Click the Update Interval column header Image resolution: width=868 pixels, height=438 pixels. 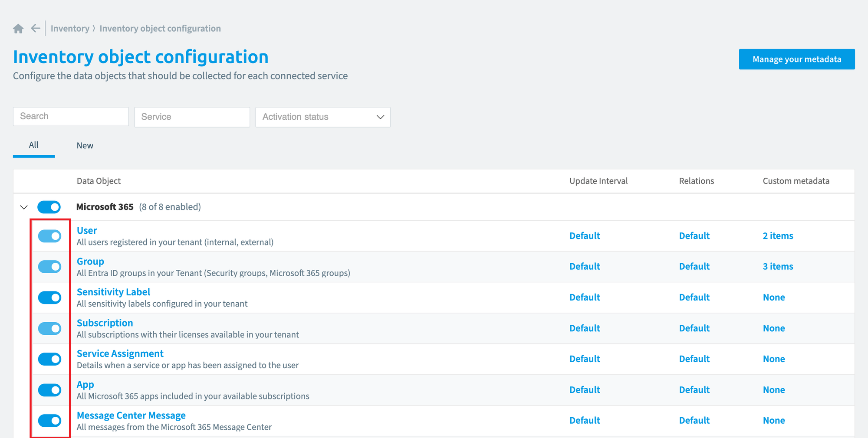[598, 181]
